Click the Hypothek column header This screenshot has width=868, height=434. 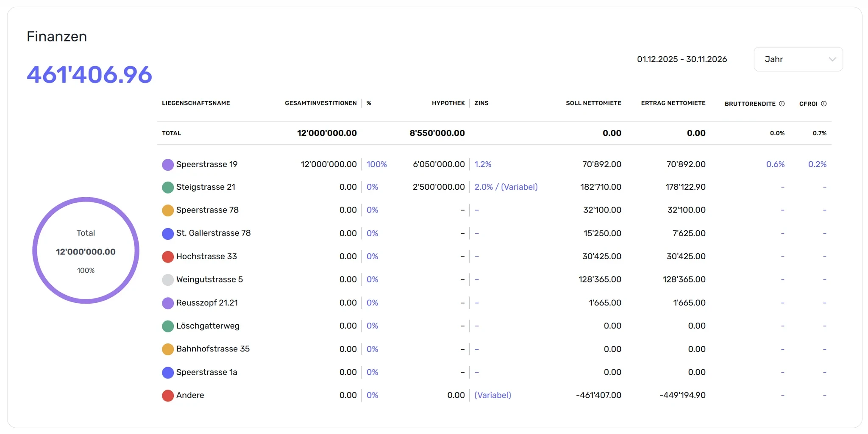click(x=448, y=103)
